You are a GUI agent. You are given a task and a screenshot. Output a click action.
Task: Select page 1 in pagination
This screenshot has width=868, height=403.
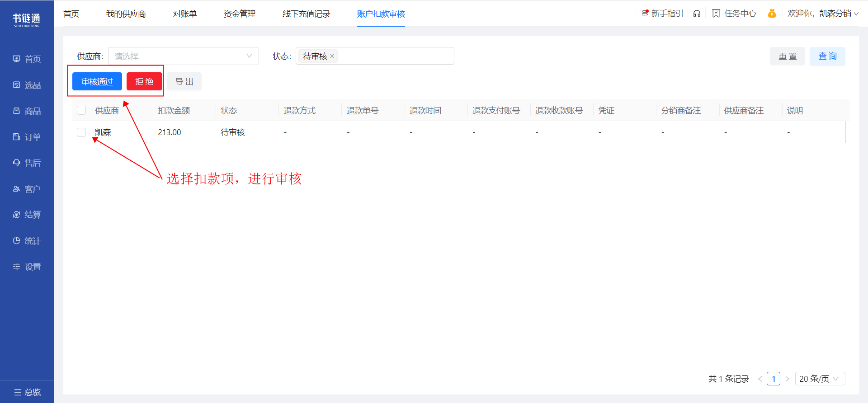point(774,379)
